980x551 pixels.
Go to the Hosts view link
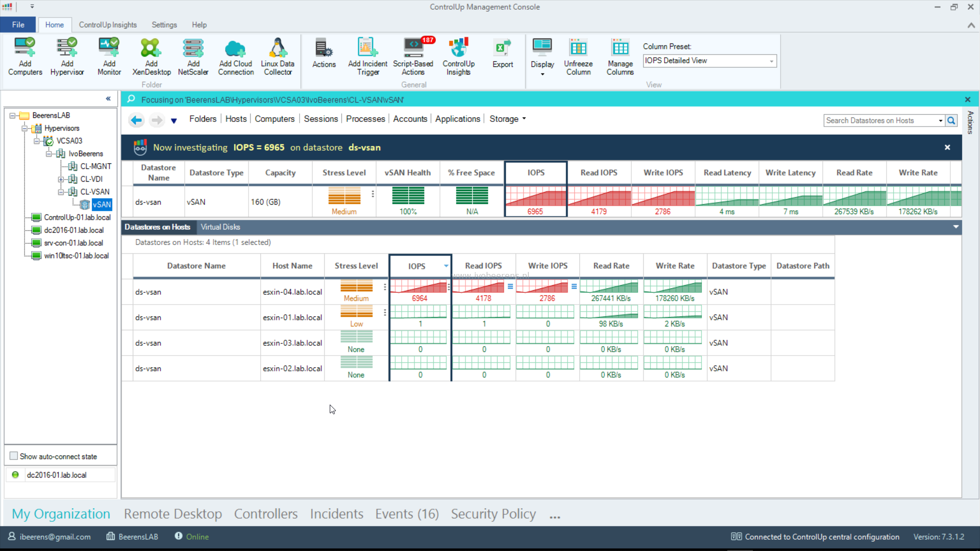pyautogui.click(x=236, y=119)
